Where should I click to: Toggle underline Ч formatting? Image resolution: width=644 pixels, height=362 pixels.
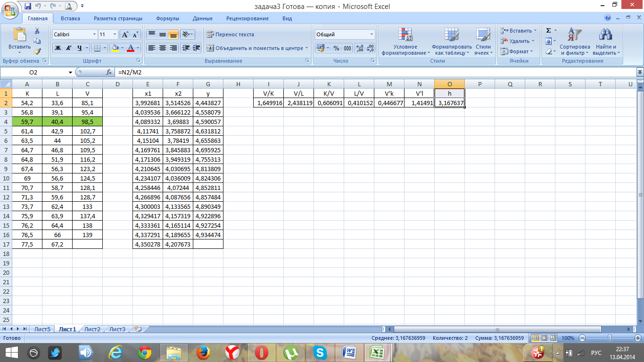point(80,48)
